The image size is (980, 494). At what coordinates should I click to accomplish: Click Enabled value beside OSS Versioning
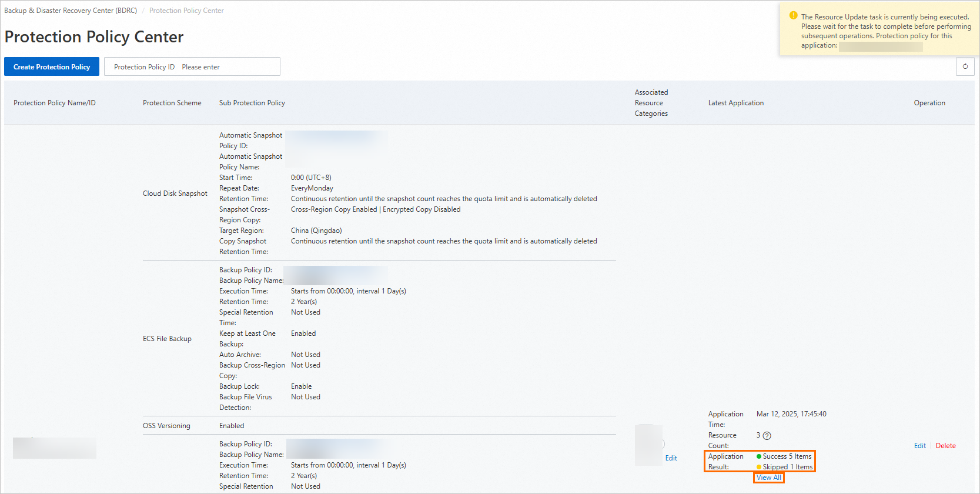tap(232, 426)
